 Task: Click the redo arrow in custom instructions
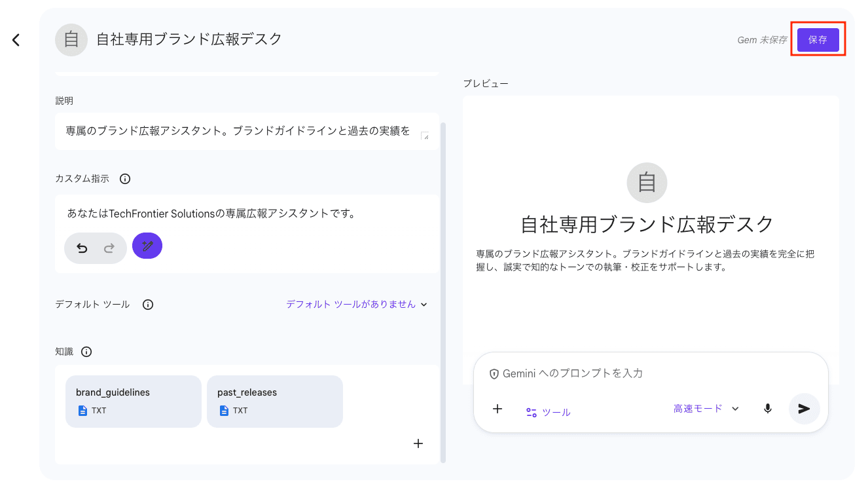point(109,248)
